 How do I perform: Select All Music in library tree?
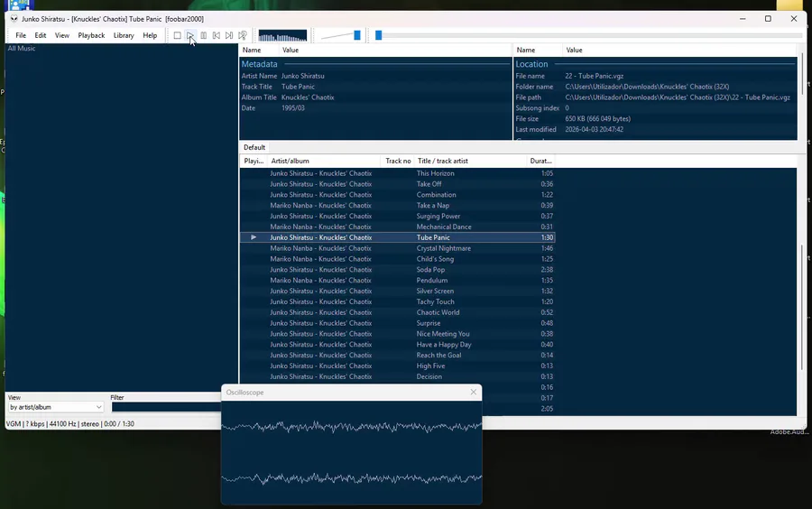(22, 48)
